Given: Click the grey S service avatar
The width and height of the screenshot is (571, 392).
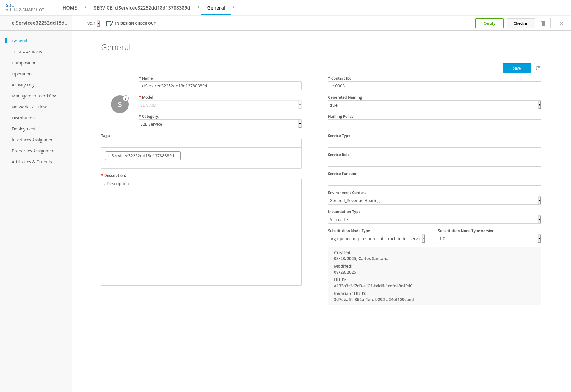Looking at the screenshot, I should [x=120, y=104].
